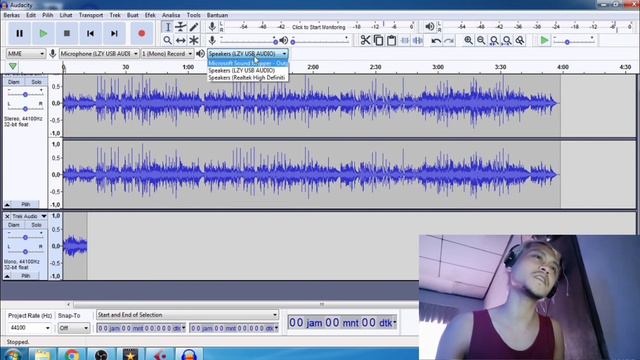Mute the mono Trek Audio track
Image resolution: width=640 pixels, height=360 pixels.
14,225
